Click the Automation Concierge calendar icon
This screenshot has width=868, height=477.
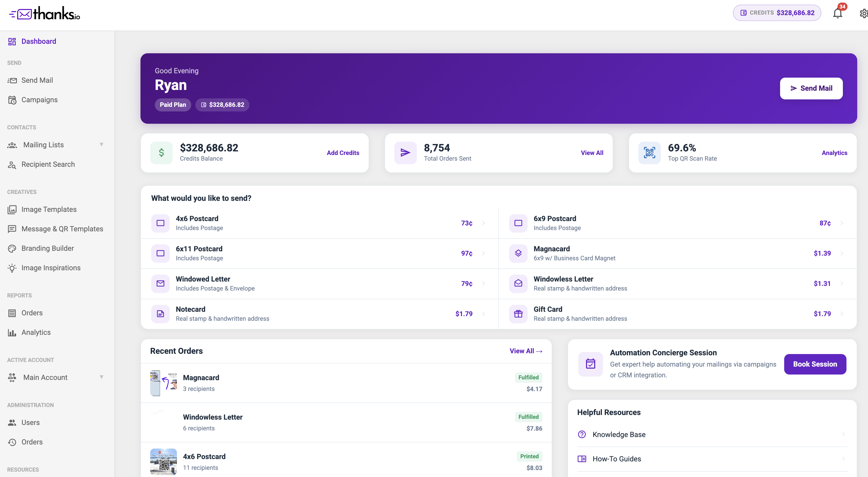click(x=590, y=364)
